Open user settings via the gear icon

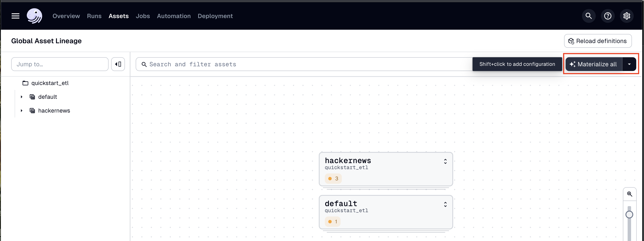(x=627, y=16)
